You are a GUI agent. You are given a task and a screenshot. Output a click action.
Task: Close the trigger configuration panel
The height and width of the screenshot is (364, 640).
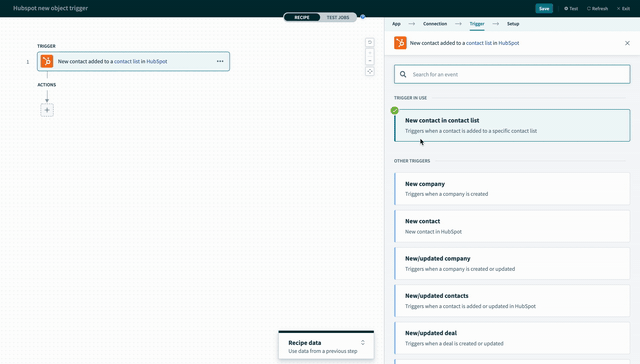627,43
